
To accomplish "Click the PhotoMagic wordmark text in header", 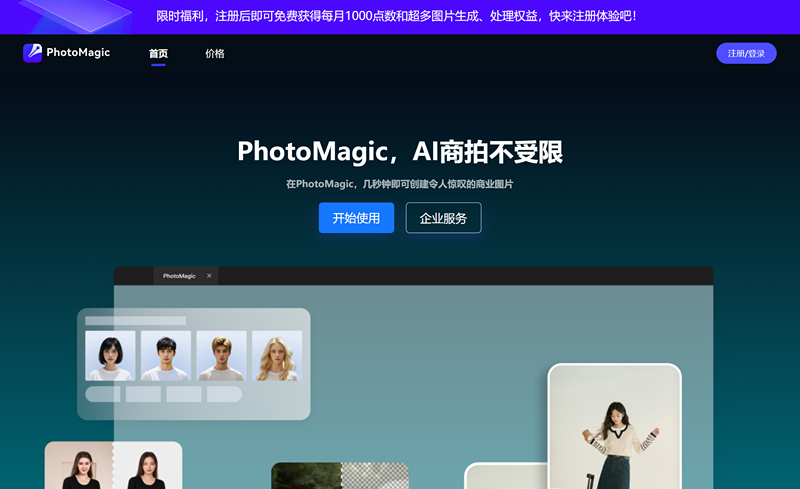I will point(78,53).
